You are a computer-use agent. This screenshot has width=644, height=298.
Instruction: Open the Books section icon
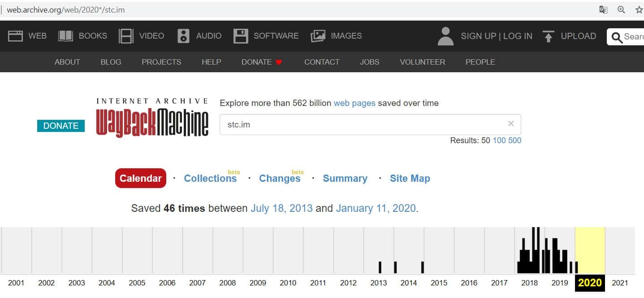pyautogui.click(x=65, y=36)
